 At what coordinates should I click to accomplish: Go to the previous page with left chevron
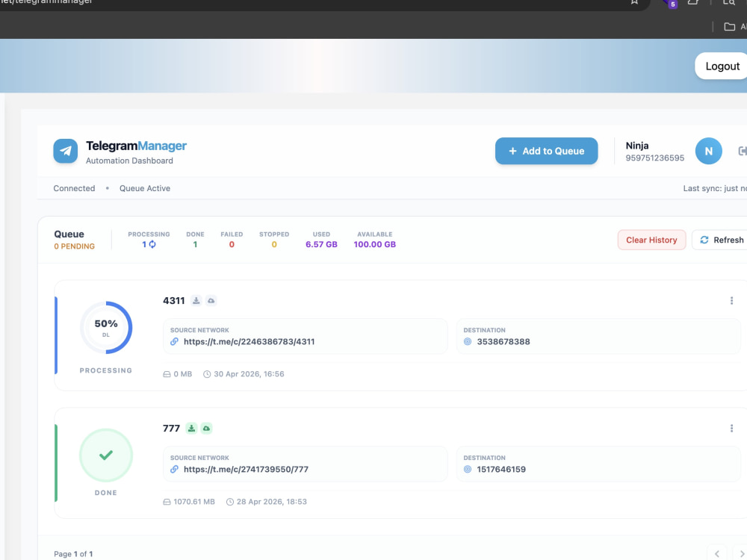click(717, 553)
